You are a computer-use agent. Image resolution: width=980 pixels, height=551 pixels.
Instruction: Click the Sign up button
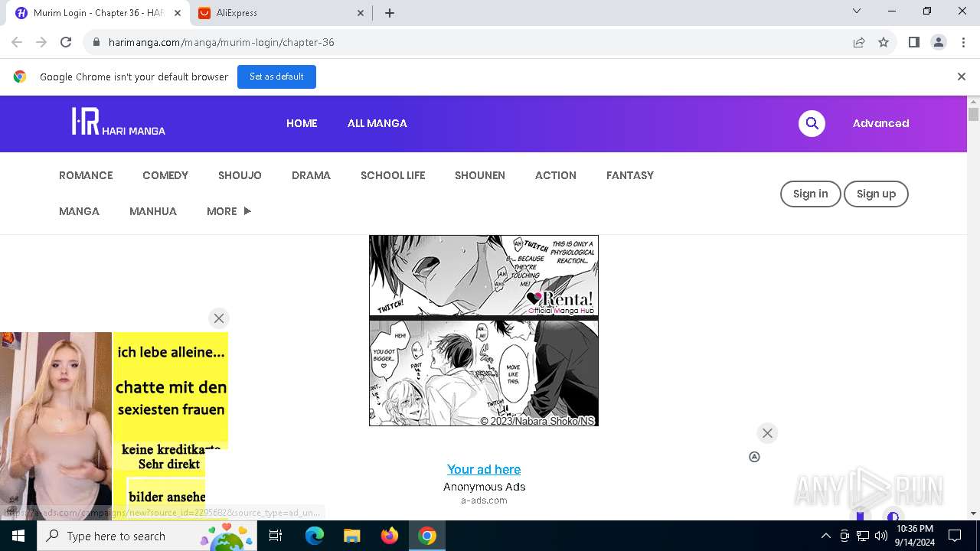click(x=876, y=194)
